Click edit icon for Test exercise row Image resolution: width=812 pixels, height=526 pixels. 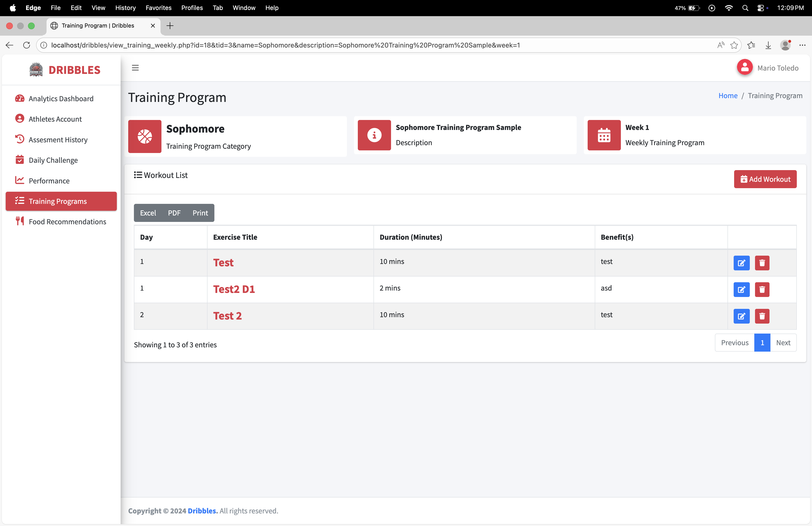click(741, 263)
